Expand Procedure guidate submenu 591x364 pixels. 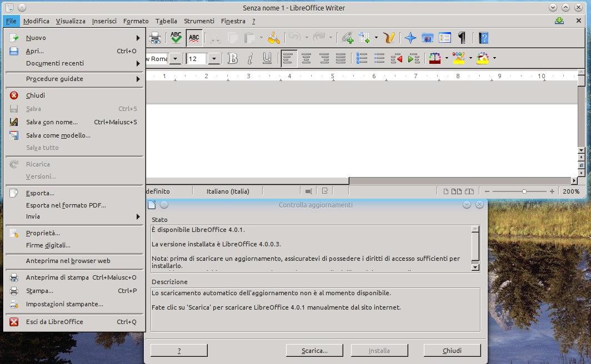[74, 79]
